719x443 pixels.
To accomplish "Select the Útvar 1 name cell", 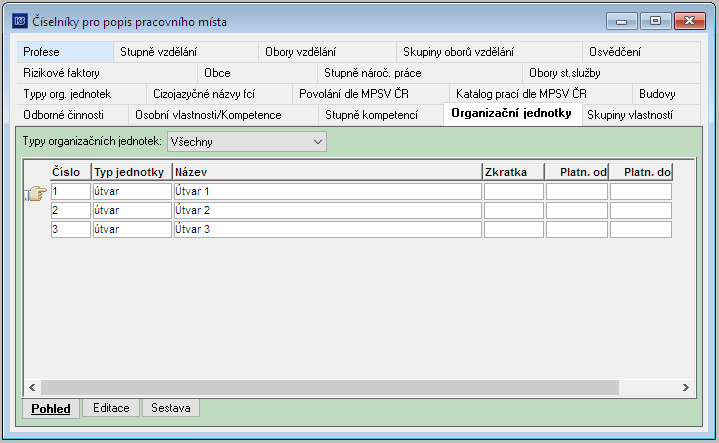I will tap(327, 191).
